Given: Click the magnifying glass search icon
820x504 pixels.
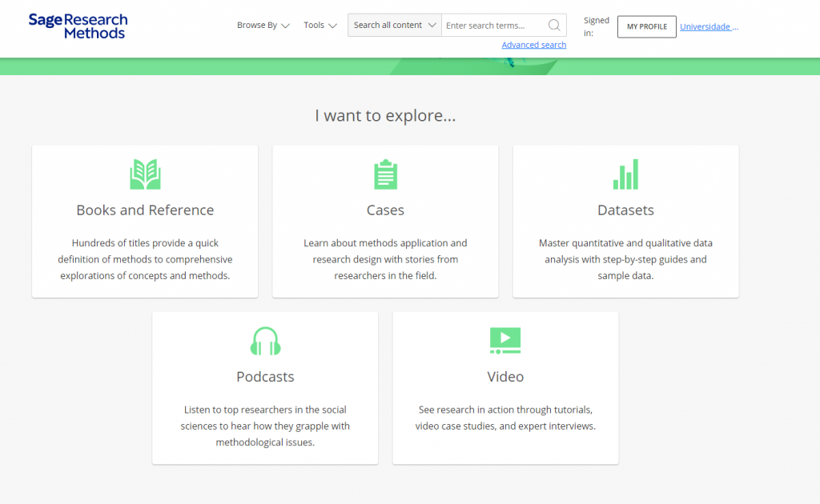Looking at the screenshot, I should click(x=554, y=26).
